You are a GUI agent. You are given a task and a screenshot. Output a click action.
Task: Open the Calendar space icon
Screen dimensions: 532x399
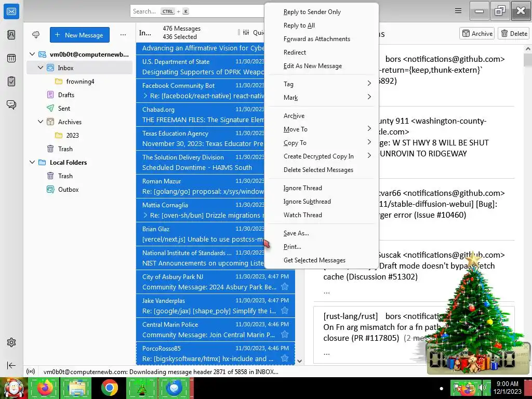pyautogui.click(x=11, y=58)
